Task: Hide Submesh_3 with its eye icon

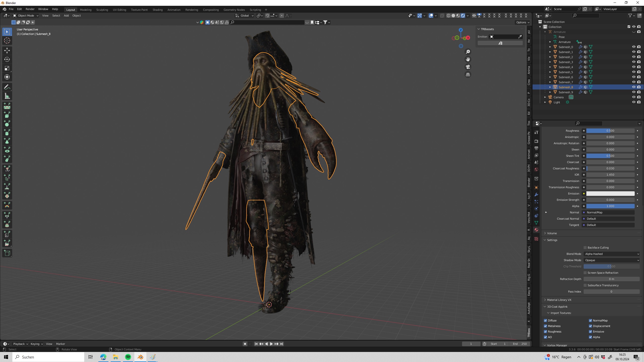Action: 634,62
